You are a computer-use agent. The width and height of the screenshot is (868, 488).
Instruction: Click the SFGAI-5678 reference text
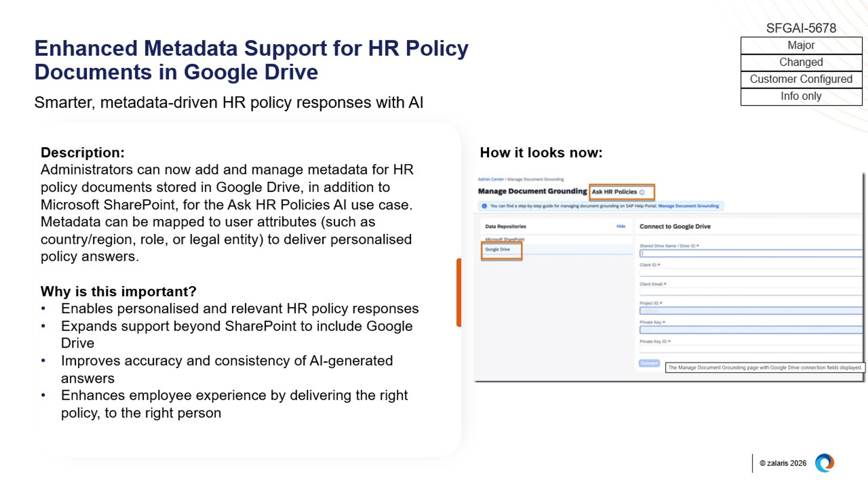(x=801, y=28)
